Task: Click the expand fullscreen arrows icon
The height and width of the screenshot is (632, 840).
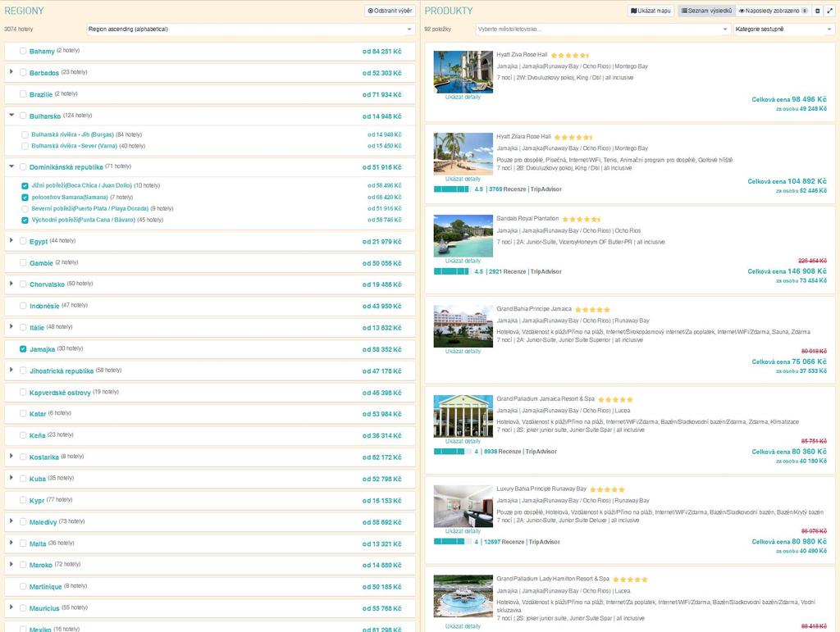Action: [x=830, y=11]
